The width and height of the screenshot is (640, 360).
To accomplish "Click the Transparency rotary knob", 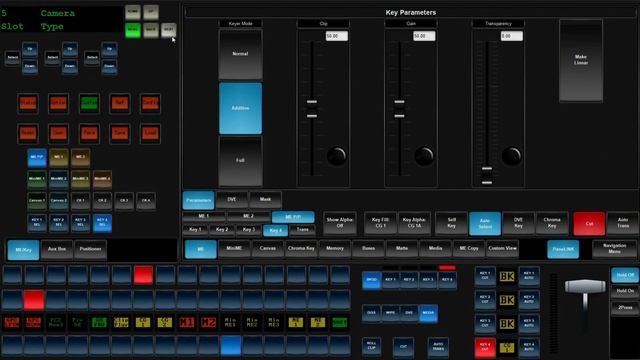I will 511,156.
